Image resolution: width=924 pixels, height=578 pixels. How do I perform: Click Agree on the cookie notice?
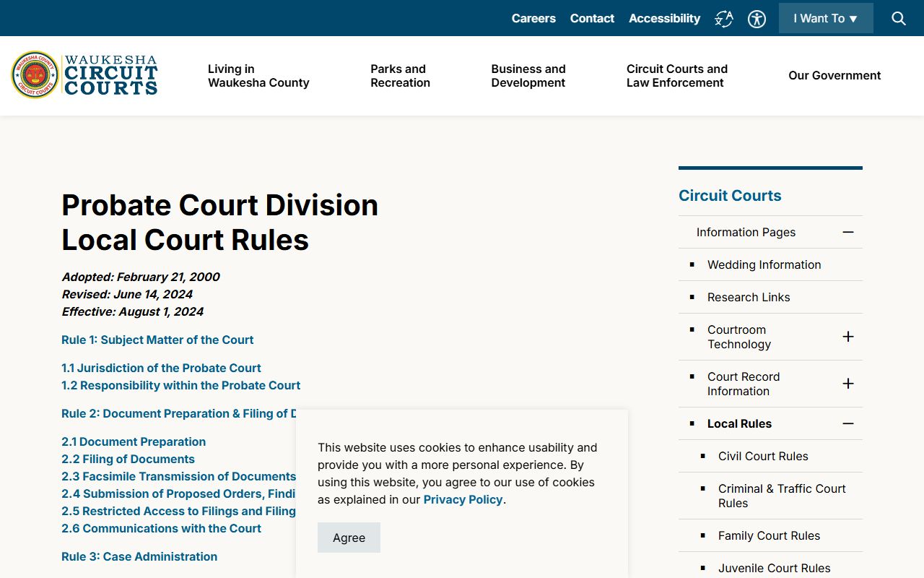click(349, 538)
